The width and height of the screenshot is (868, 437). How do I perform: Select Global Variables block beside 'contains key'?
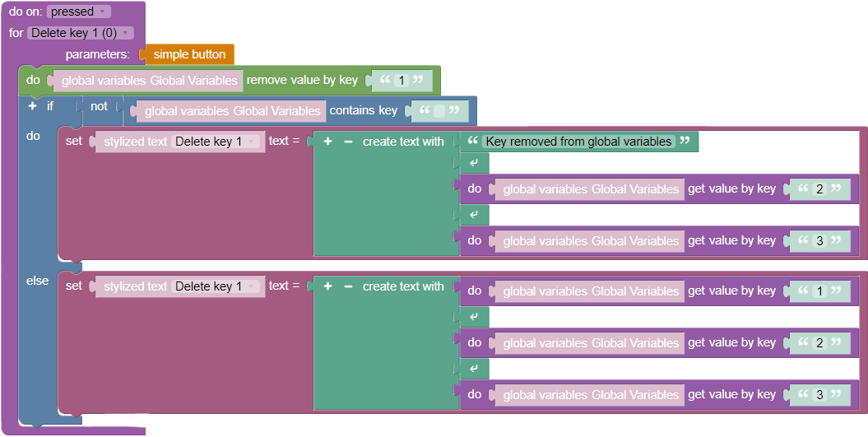232,110
